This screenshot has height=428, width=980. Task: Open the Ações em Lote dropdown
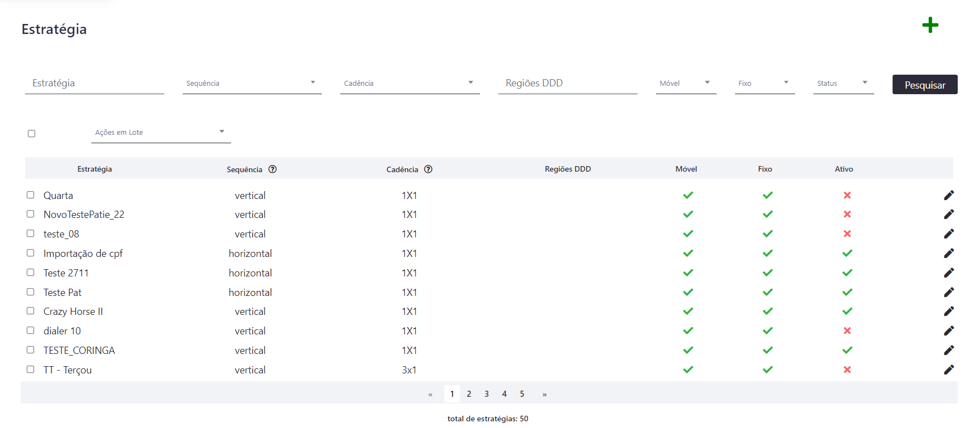click(161, 132)
